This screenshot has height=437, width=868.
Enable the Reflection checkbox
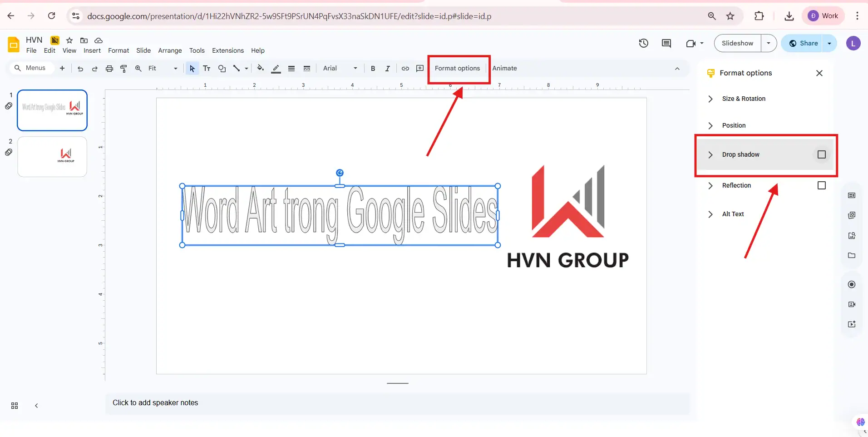(x=821, y=185)
